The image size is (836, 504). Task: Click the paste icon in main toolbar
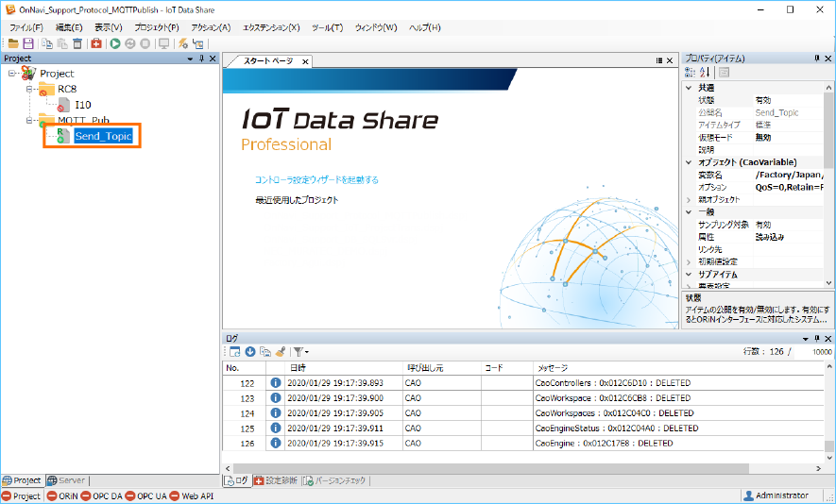click(x=62, y=43)
